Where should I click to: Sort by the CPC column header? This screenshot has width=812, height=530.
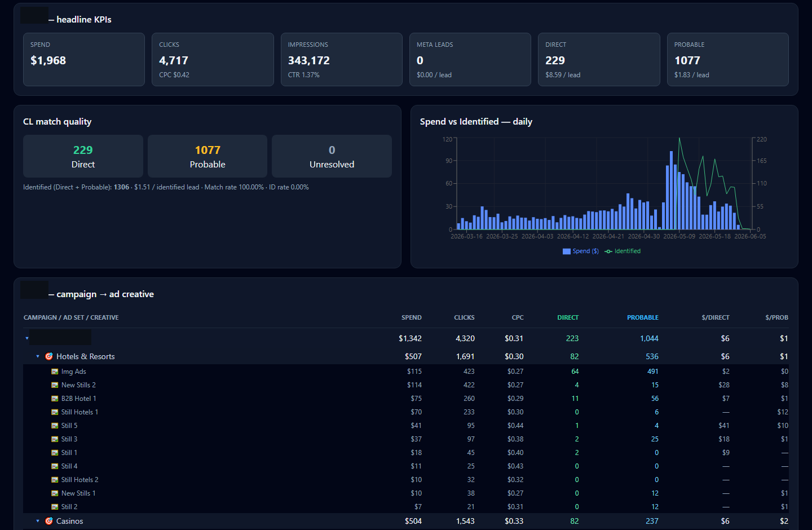(518, 317)
